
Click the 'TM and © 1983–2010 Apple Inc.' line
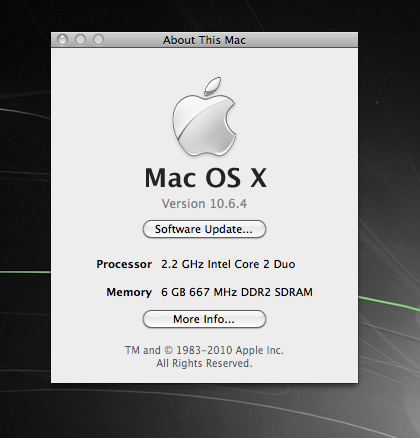(204, 350)
